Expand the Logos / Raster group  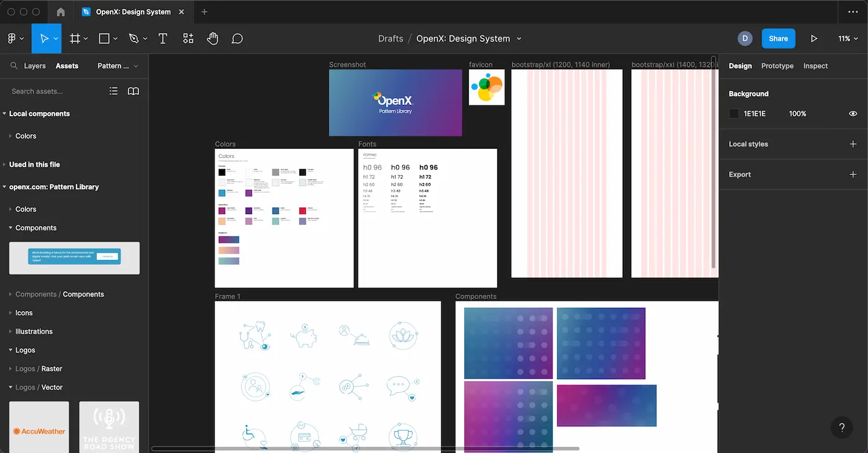(x=11, y=369)
